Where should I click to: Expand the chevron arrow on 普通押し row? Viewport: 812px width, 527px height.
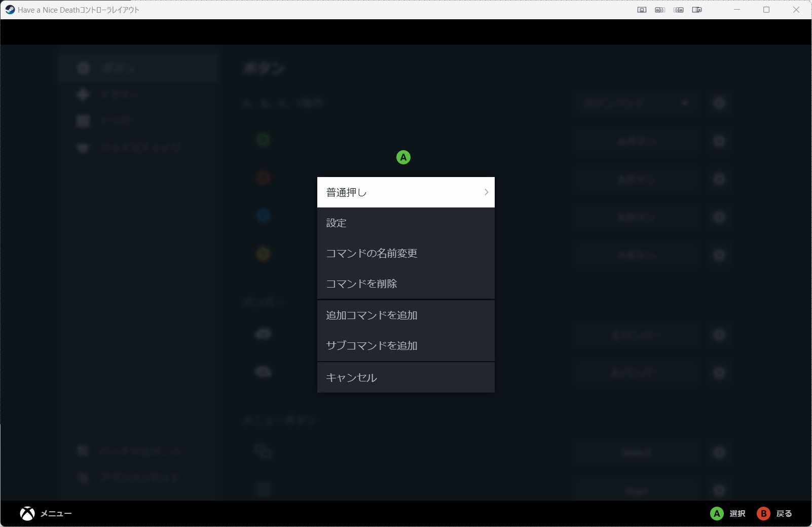pyautogui.click(x=486, y=192)
